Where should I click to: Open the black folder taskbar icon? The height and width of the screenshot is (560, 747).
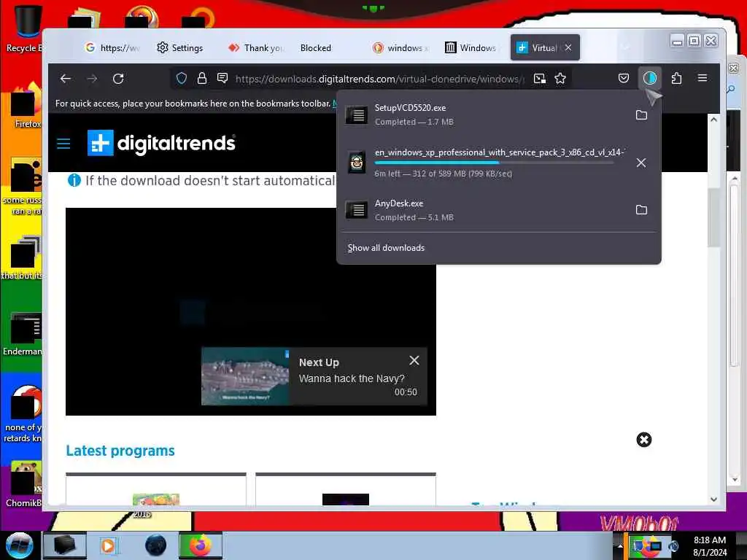pyautogui.click(x=65, y=545)
